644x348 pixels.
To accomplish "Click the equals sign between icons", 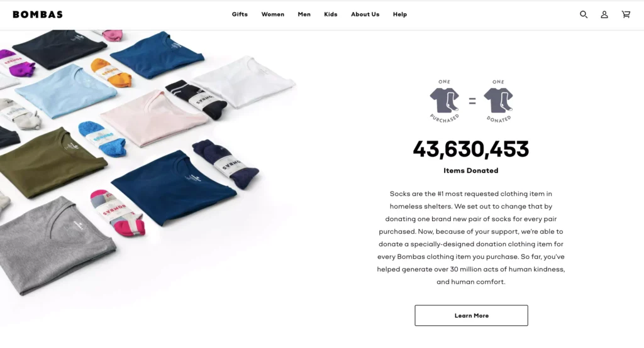I will click(472, 101).
